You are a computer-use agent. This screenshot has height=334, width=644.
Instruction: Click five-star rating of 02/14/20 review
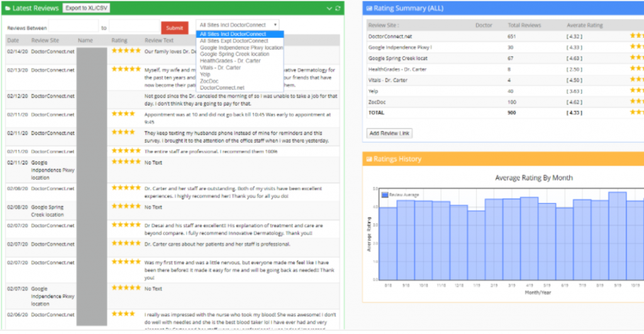click(126, 50)
